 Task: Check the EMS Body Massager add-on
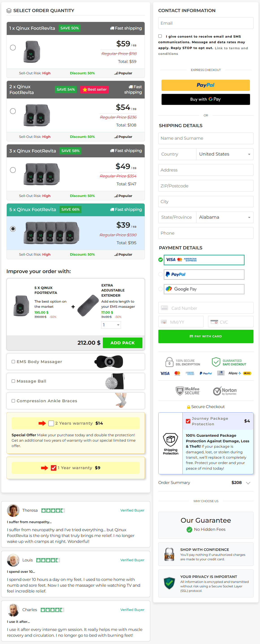[13, 362]
